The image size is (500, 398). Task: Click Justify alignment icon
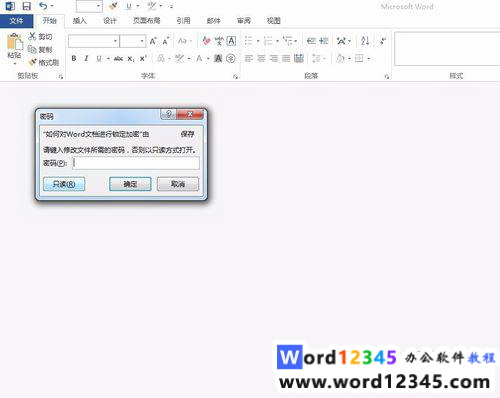point(286,59)
